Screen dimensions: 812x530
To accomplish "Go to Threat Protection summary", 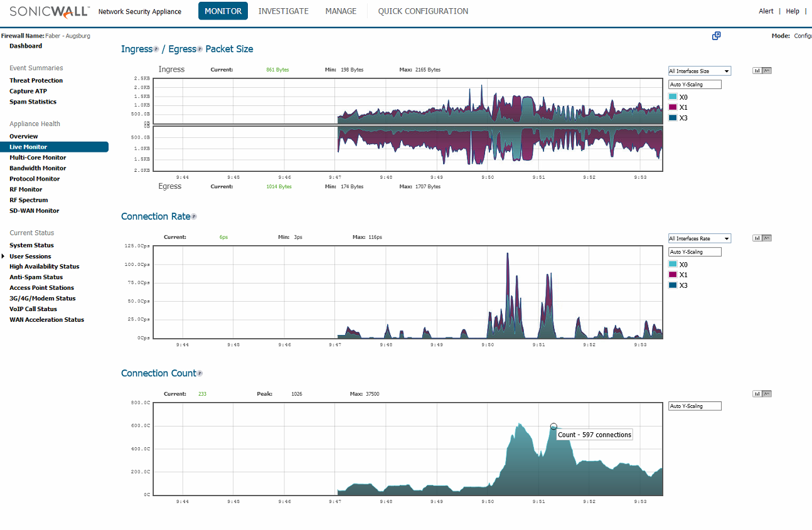I will point(36,80).
